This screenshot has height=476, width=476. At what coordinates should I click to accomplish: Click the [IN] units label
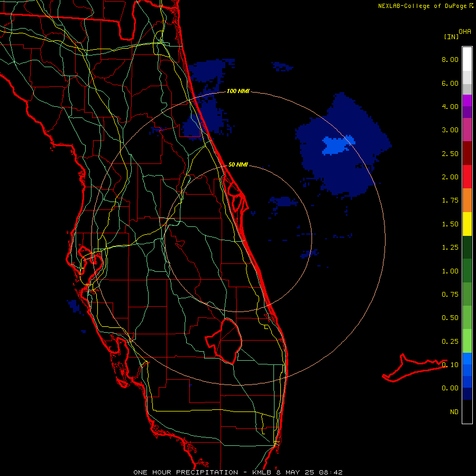point(451,36)
